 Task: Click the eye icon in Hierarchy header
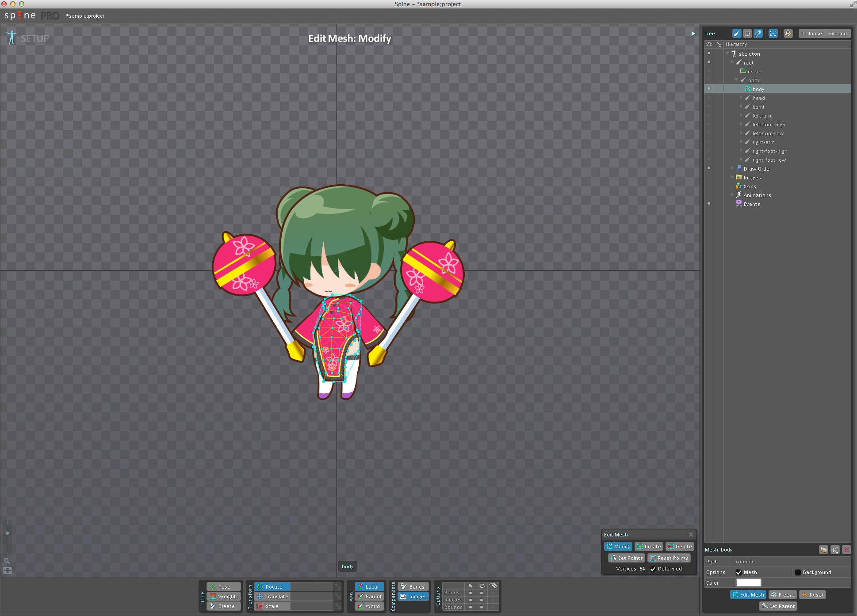click(x=709, y=44)
